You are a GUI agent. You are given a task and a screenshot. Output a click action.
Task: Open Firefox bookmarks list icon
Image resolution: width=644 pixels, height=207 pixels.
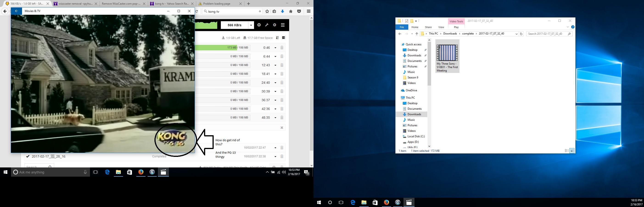point(274,11)
